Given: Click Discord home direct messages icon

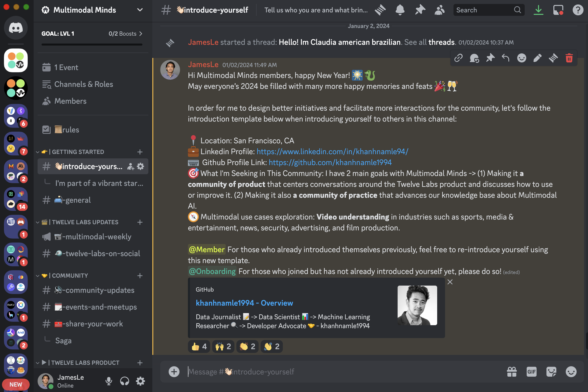Looking at the screenshot, I should (x=16, y=28).
